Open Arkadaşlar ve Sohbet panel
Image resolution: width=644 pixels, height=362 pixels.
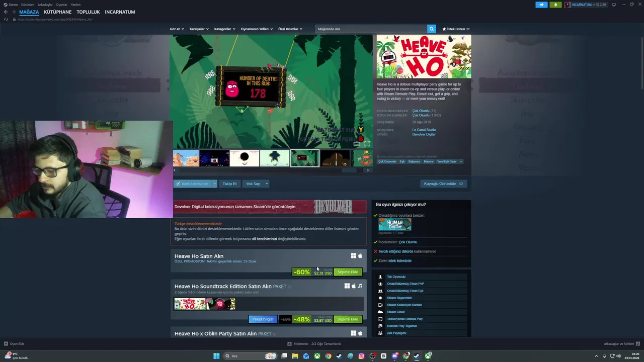621,344
